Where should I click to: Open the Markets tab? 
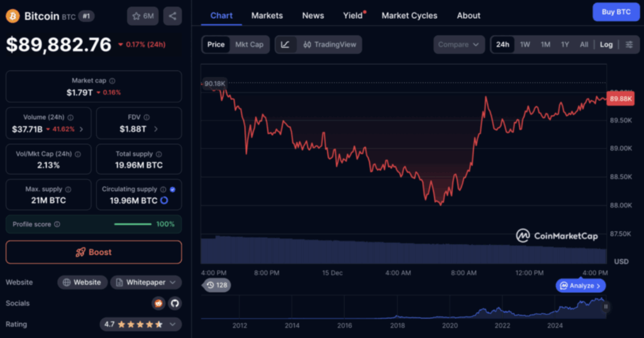coord(267,15)
